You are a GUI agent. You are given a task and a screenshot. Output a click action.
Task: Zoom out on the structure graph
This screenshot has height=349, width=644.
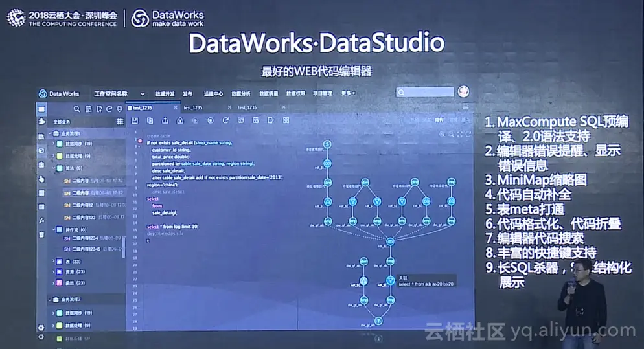tap(451, 134)
